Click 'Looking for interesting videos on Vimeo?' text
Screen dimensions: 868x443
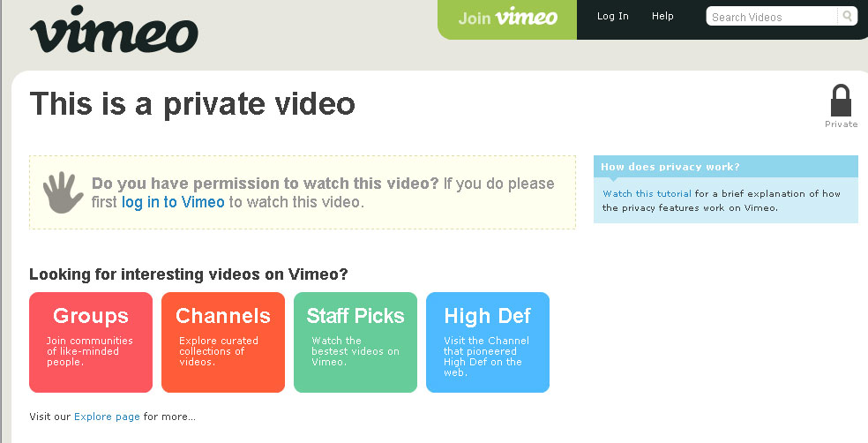(188, 274)
